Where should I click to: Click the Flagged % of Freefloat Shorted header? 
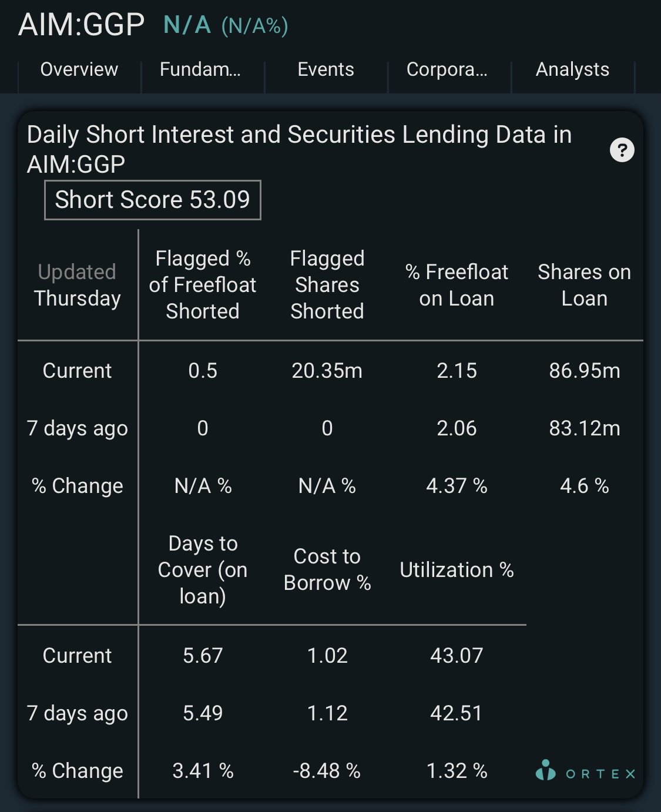pos(203,285)
